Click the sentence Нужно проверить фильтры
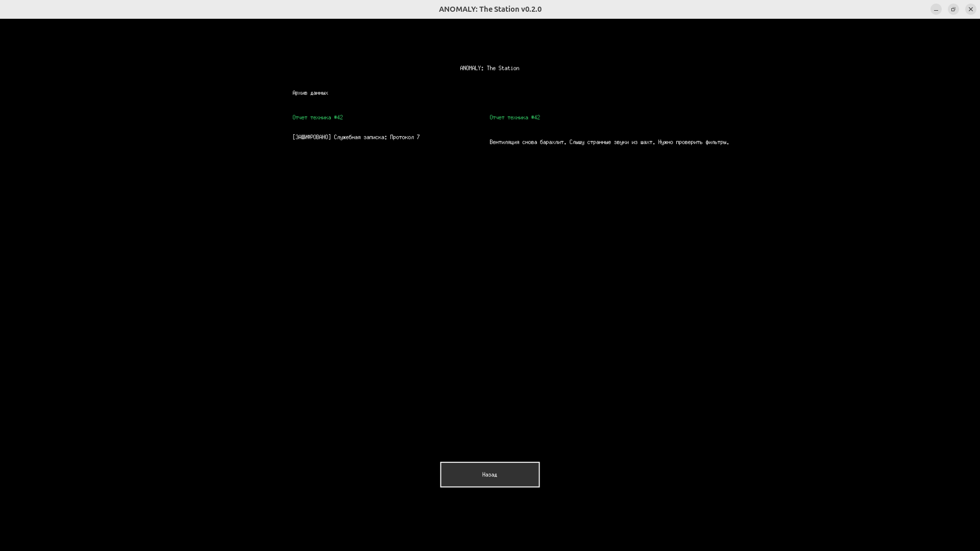980x551 pixels. [x=693, y=142]
